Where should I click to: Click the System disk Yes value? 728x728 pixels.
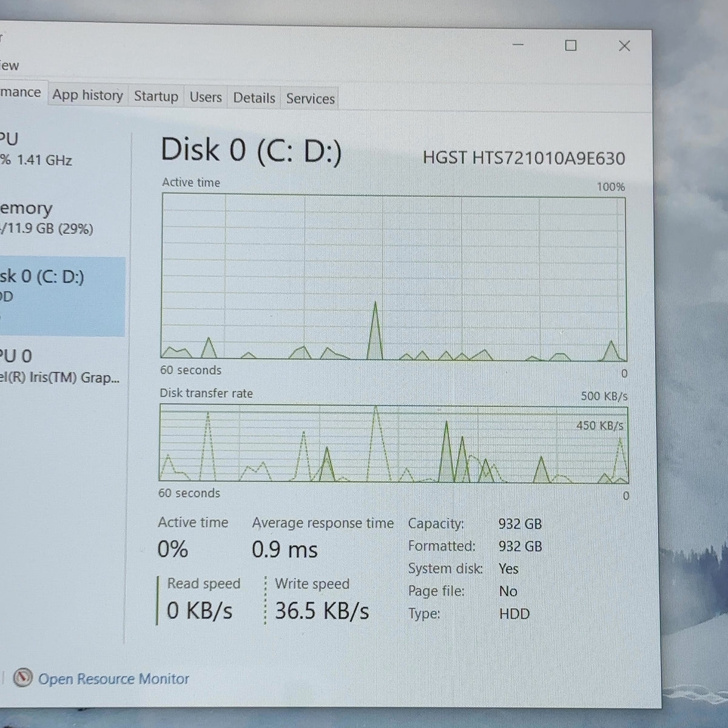coord(508,569)
